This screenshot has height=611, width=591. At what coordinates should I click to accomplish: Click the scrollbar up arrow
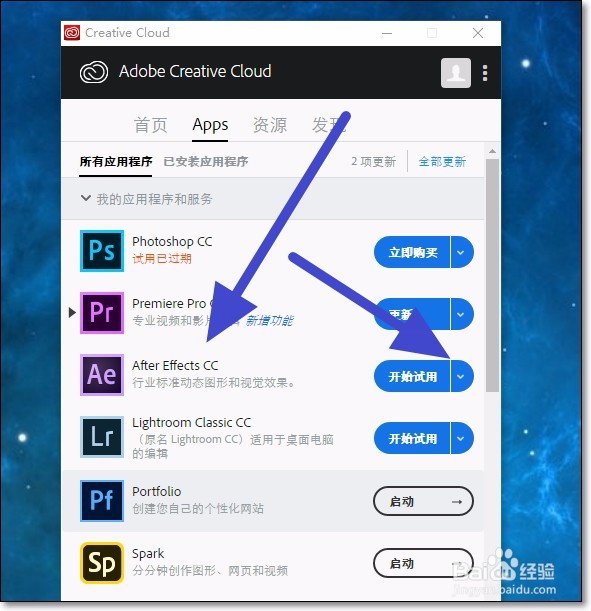tap(492, 151)
